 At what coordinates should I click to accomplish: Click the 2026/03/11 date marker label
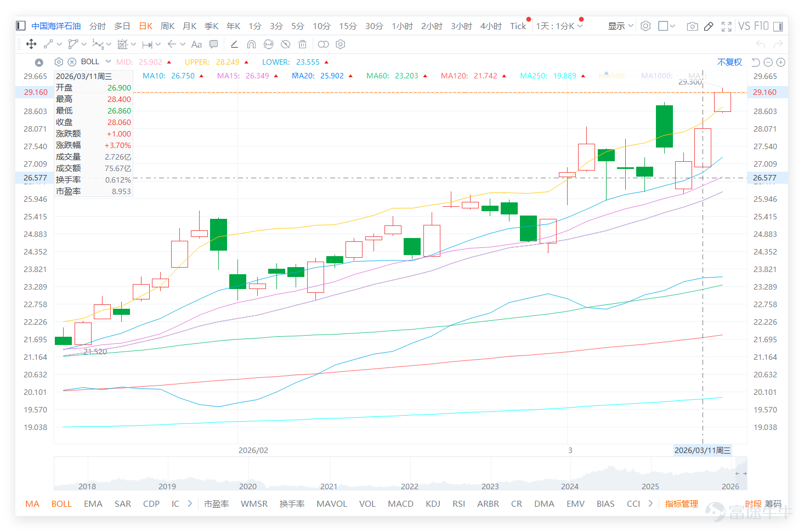pyautogui.click(x=703, y=450)
